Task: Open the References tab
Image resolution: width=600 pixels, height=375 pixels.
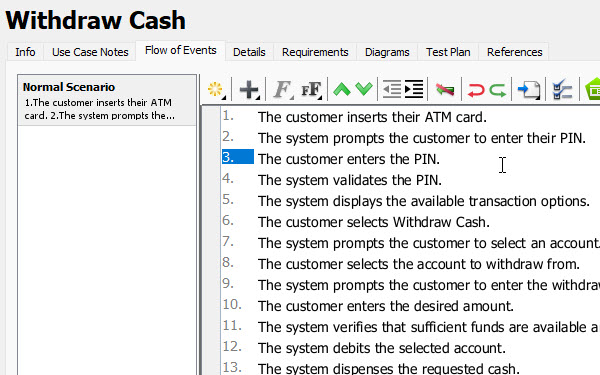Action: (514, 52)
